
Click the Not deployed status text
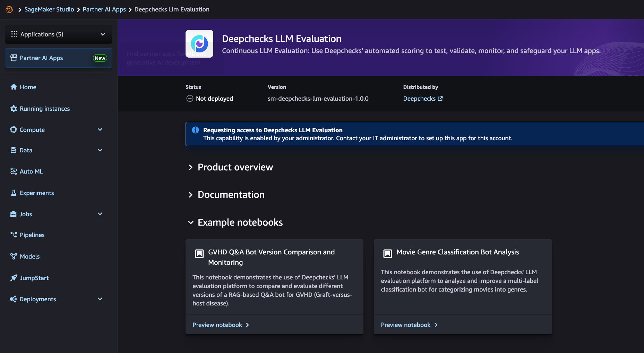click(214, 99)
